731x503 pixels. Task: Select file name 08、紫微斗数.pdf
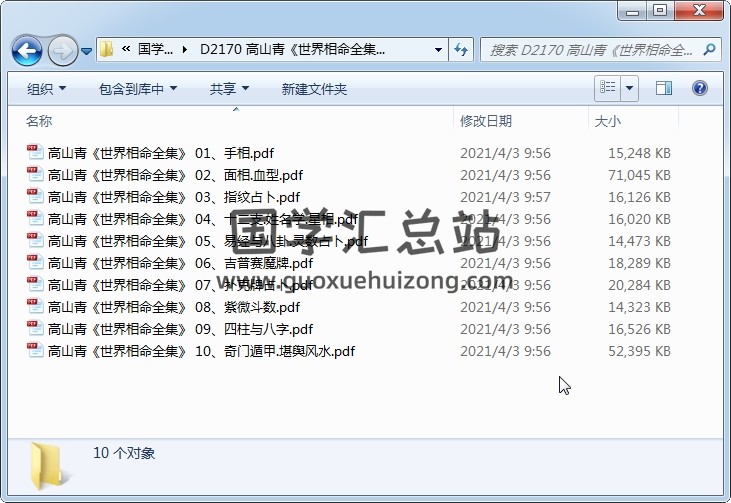click(x=174, y=307)
